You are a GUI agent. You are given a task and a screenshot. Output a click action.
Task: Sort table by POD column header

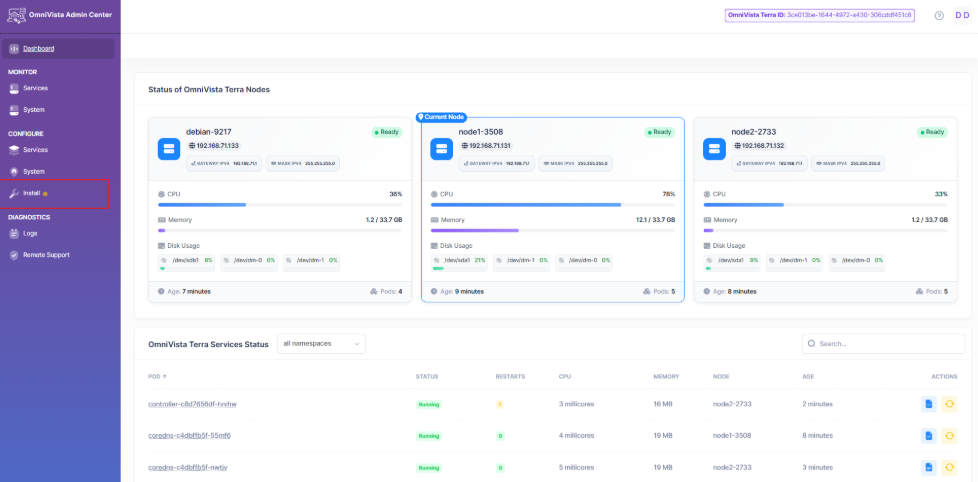coord(157,377)
